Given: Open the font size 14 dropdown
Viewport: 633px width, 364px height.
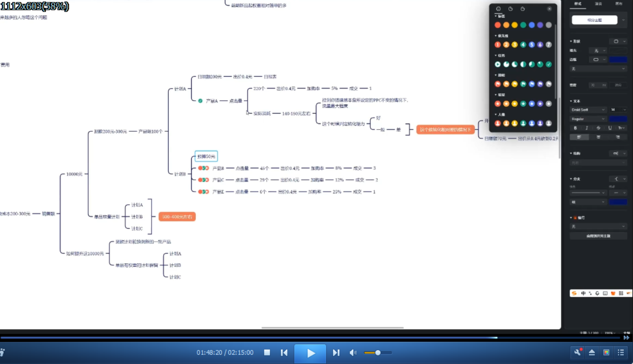Looking at the screenshot, I should (x=618, y=110).
